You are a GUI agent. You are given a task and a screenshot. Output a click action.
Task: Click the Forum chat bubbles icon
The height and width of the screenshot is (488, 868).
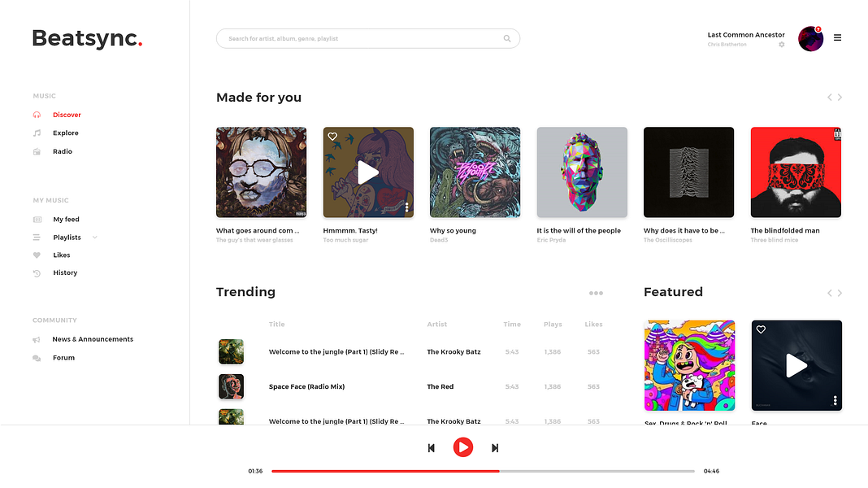37,358
